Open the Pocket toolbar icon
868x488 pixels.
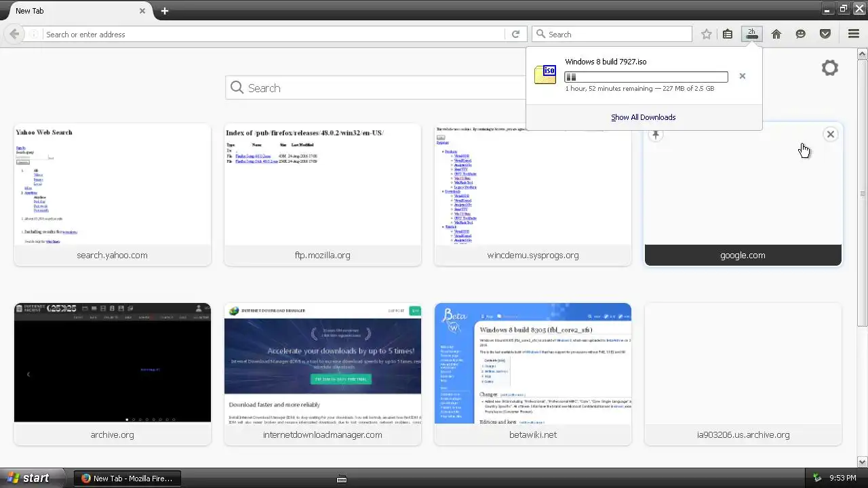pos(825,34)
